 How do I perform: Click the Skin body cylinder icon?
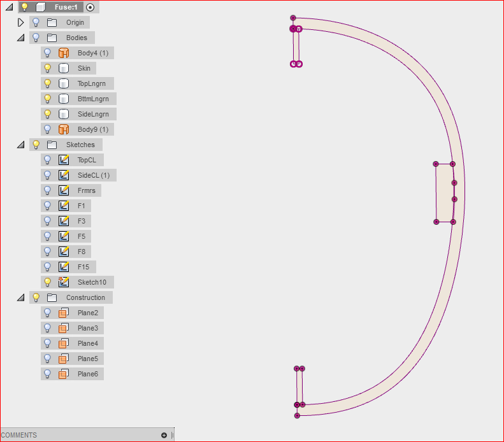click(x=64, y=68)
